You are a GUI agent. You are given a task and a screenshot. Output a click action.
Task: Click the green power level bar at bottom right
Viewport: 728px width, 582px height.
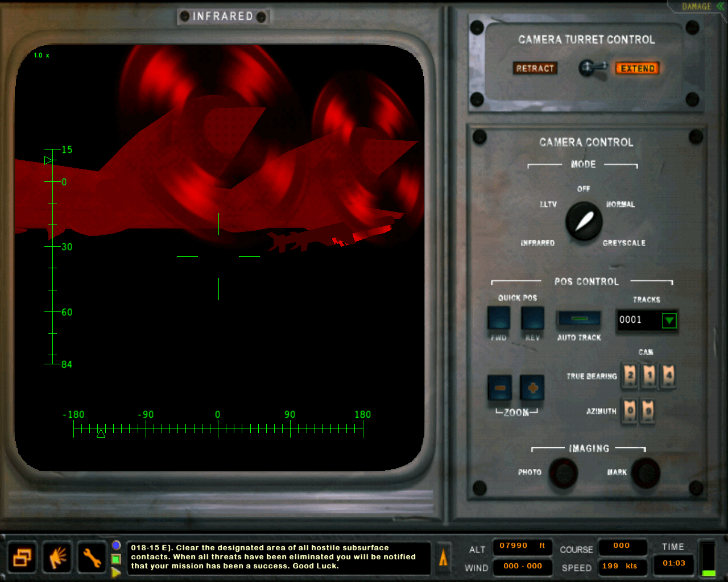point(708,572)
